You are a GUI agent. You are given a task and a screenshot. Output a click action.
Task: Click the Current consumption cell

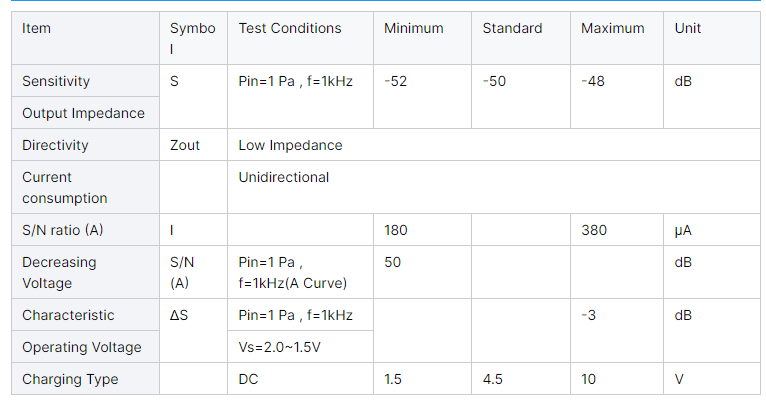[x=64, y=187]
